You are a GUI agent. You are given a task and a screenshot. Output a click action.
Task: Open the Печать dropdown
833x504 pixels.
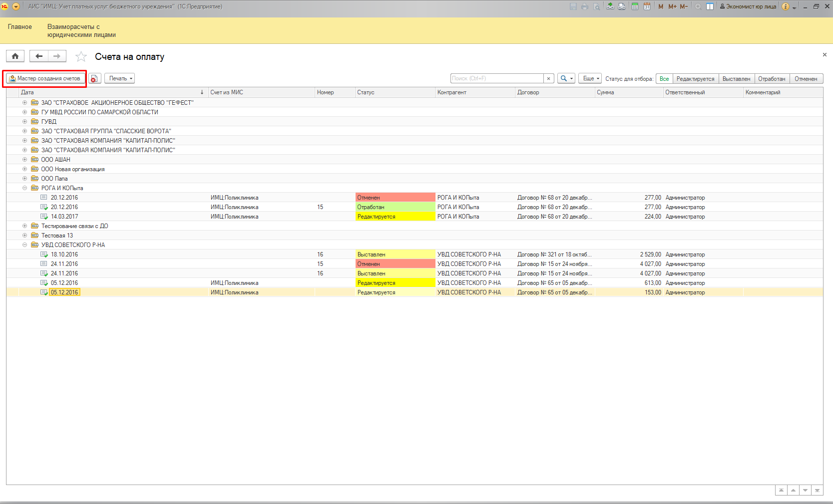(x=121, y=78)
